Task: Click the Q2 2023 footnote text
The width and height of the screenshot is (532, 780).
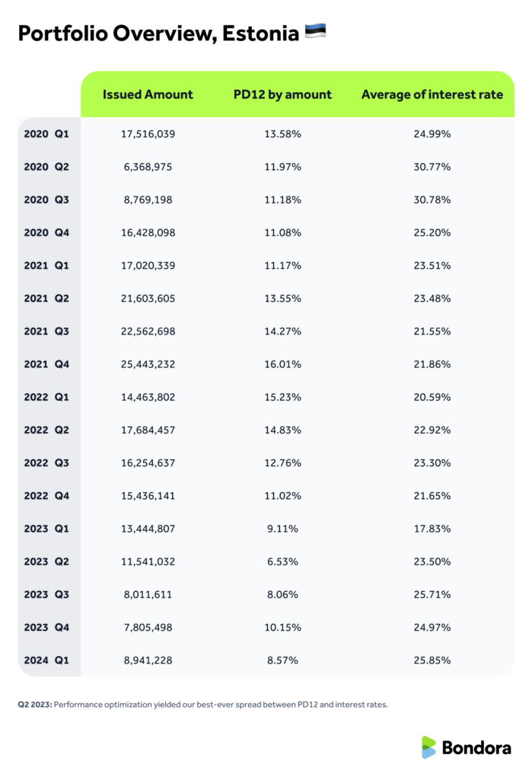Action: point(202,705)
